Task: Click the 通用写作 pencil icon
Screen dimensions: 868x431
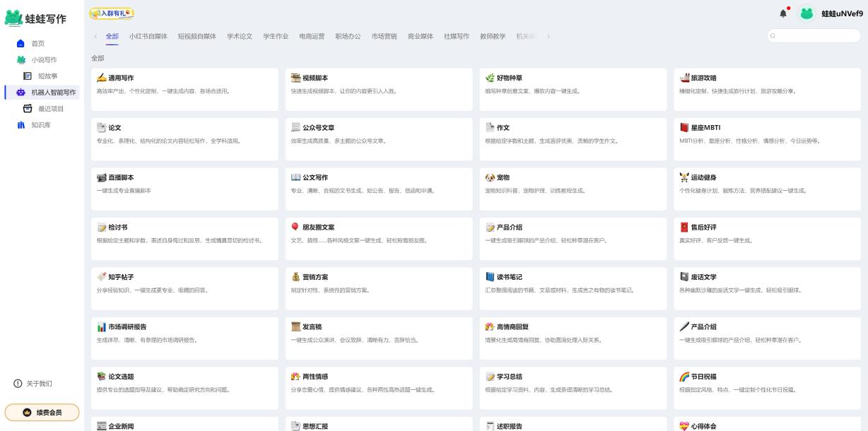Action: [x=101, y=78]
